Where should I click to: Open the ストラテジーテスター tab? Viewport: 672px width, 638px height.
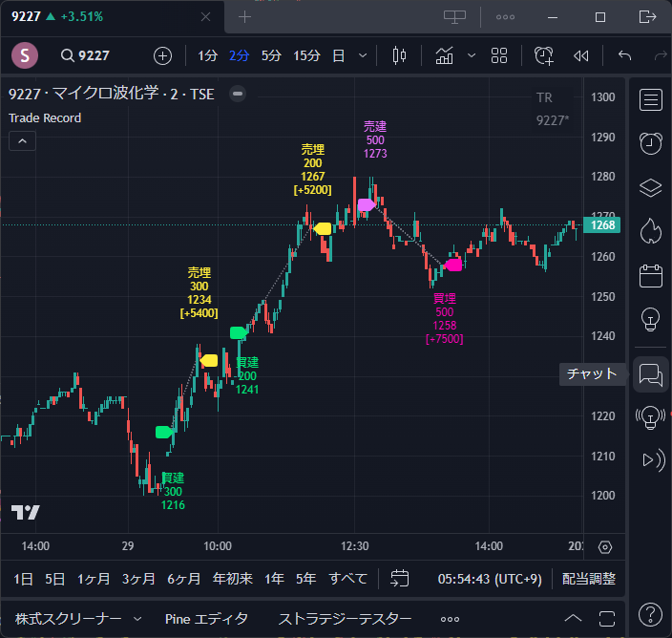pyautogui.click(x=345, y=619)
